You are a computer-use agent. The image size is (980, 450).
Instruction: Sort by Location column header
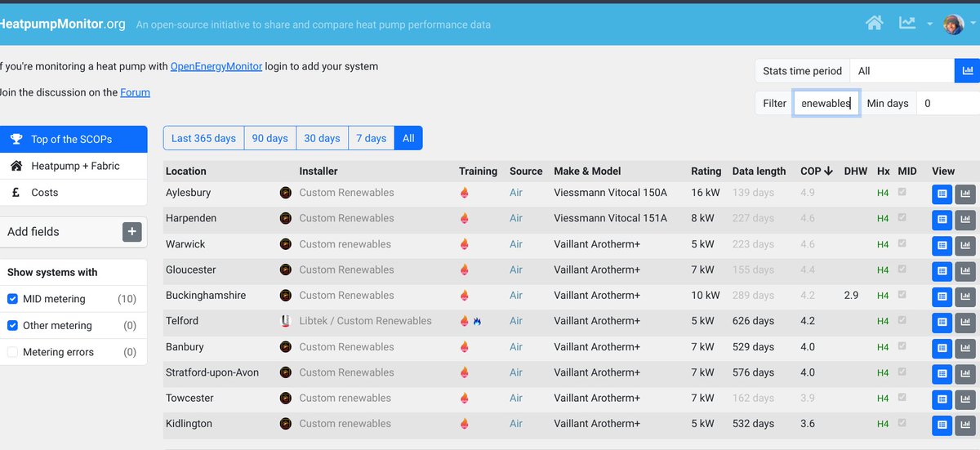click(186, 172)
